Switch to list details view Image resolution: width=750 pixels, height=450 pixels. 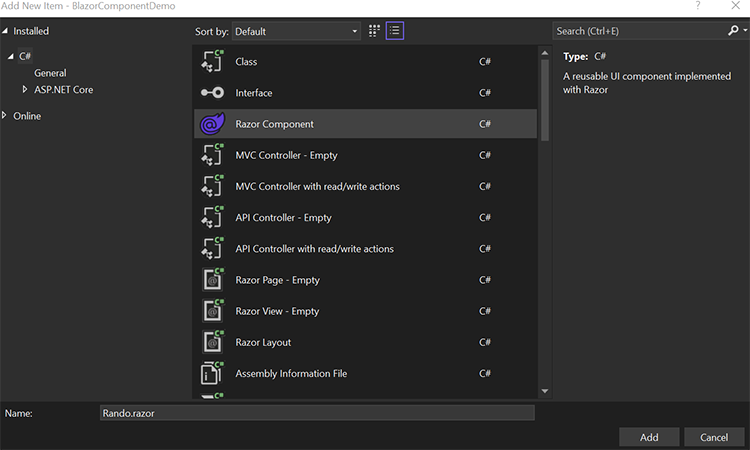395,31
